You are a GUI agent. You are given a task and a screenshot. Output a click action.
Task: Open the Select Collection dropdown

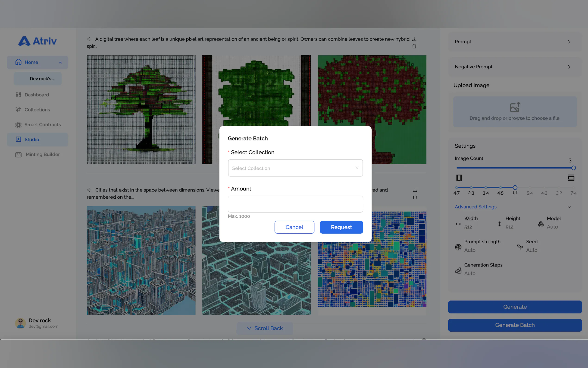(295, 168)
